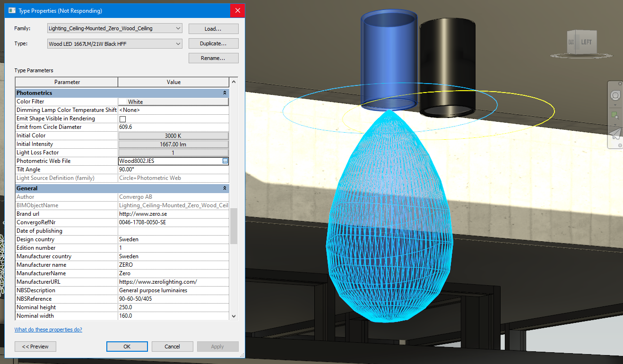The height and width of the screenshot is (364, 623).
Task: Click the << Preview button
Action: (x=35, y=346)
